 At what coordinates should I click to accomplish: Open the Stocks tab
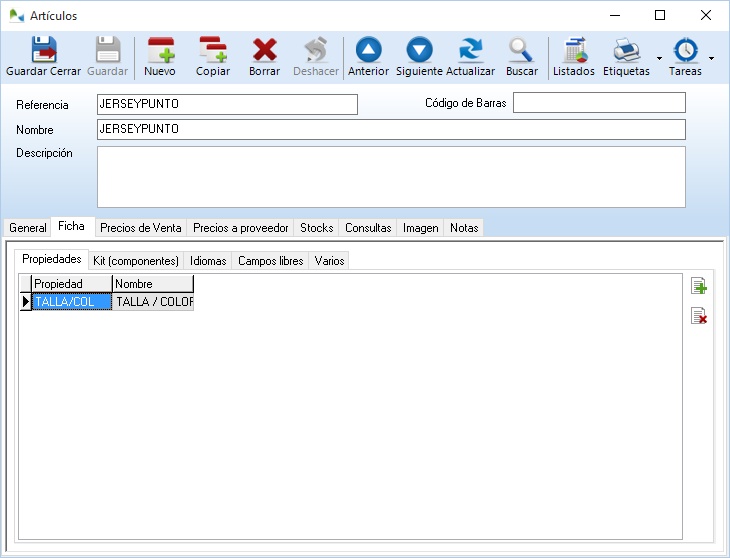[316, 228]
